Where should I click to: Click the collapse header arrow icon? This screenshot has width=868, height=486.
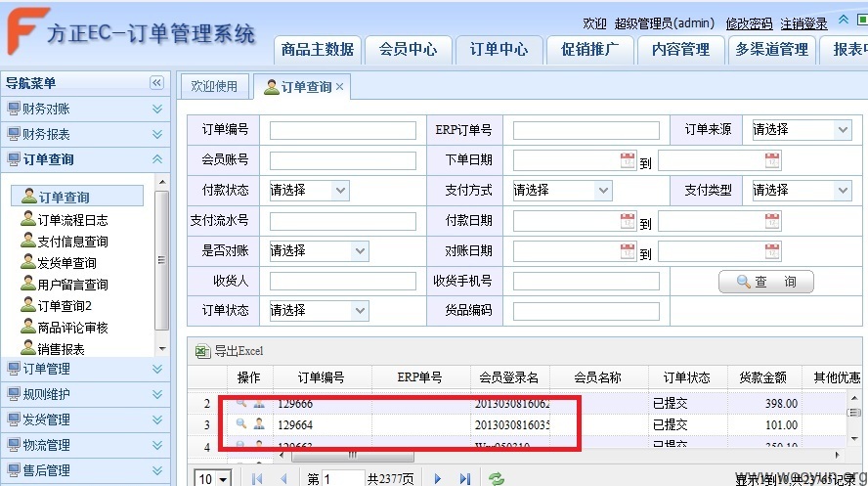[x=844, y=20]
